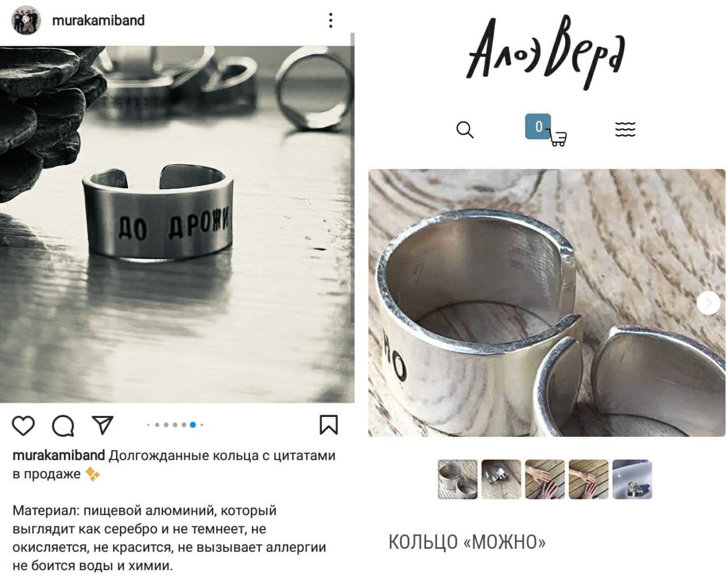Image resolution: width=728 pixels, height=583 pixels.
Task: Click the cart item count badge
Action: coord(537,127)
